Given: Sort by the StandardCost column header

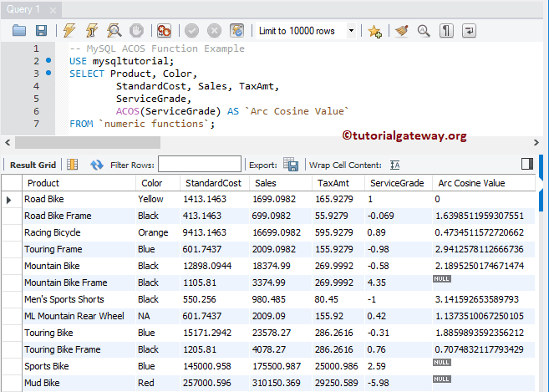Looking at the screenshot, I should [x=213, y=183].
